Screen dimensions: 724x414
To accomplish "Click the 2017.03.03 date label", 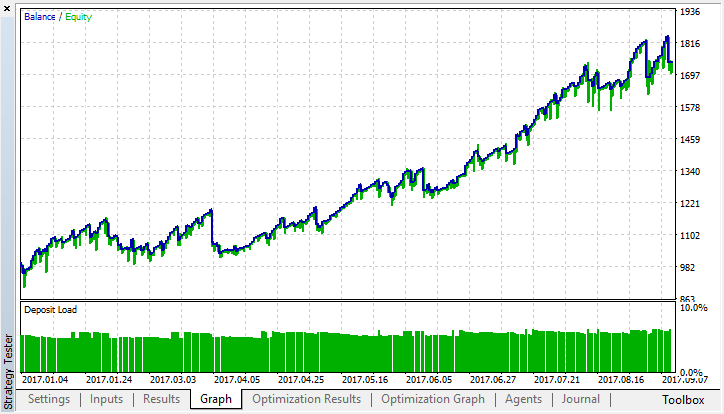I will pos(173,379).
